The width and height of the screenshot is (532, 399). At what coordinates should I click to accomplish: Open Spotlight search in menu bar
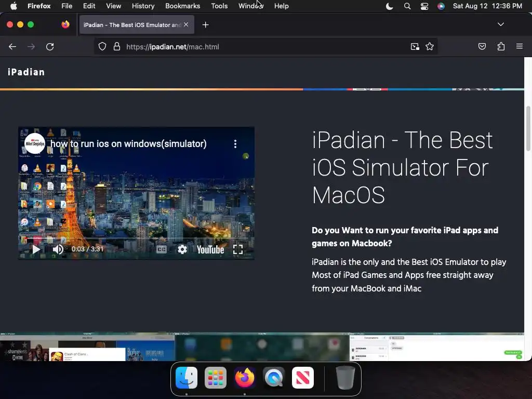(x=407, y=6)
